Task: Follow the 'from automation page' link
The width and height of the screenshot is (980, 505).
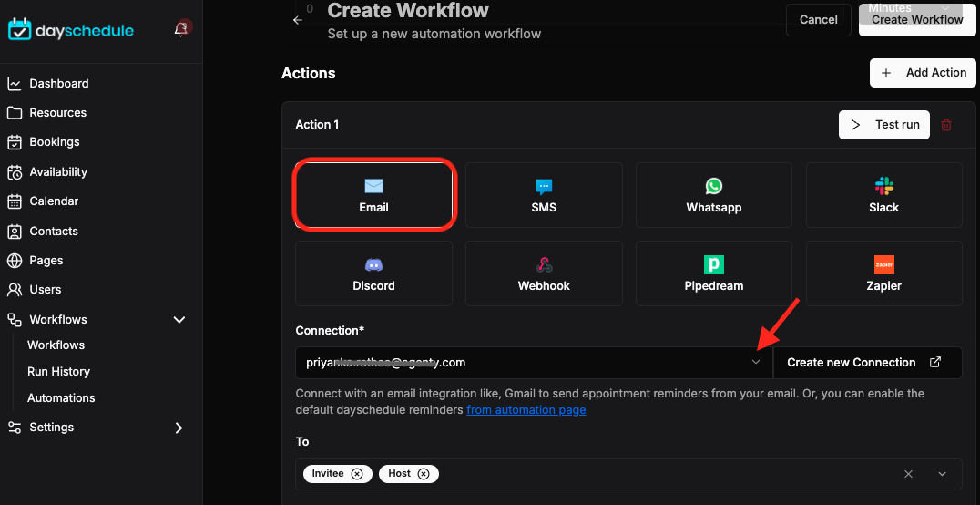Action: (x=526, y=410)
